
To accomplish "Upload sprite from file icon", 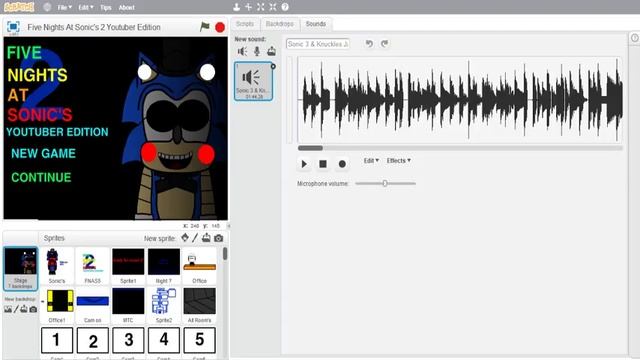I will (x=206, y=238).
